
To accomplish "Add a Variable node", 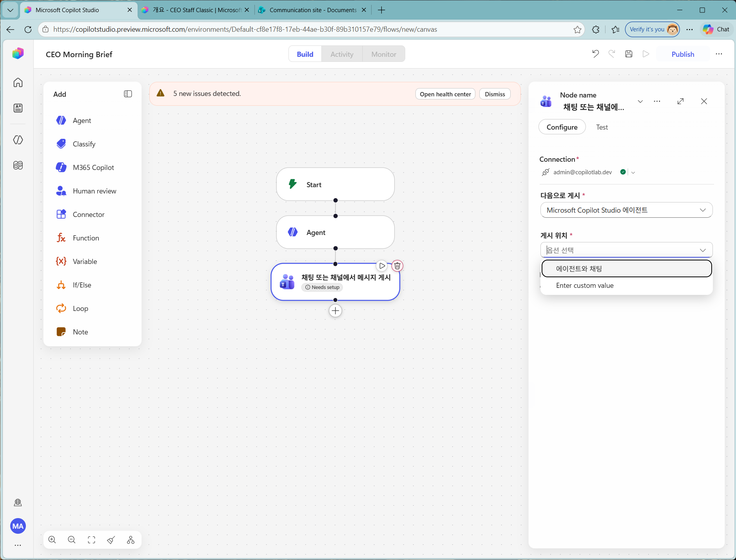I will [92, 262].
